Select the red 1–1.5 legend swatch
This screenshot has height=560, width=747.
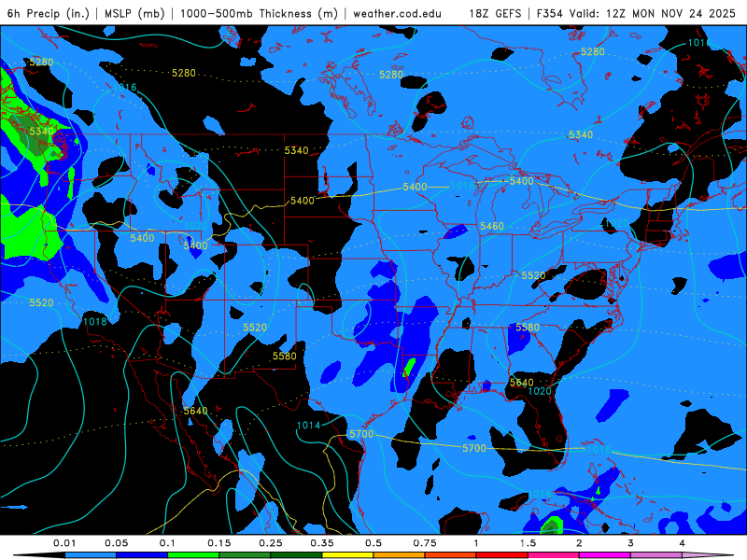click(x=502, y=555)
